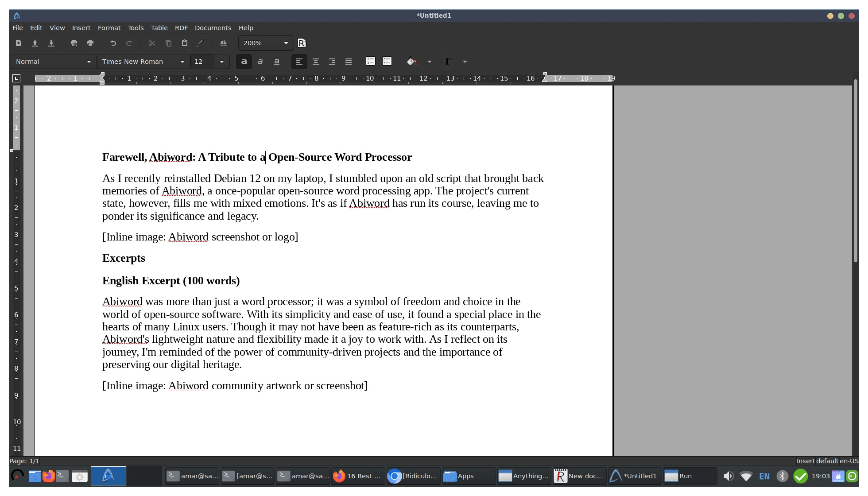
Task: Paste from the clipboard icon
Action: pos(185,43)
